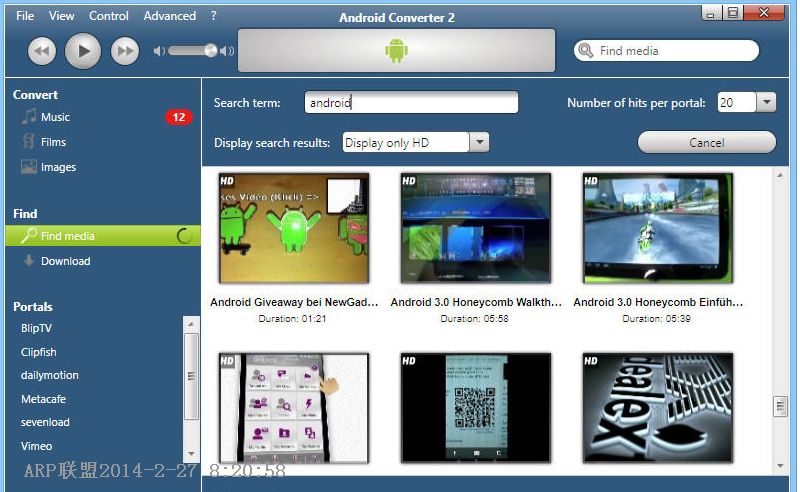Click the Find media sidebar item
This screenshot has width=800, height=492.
(x=103, y=236)
